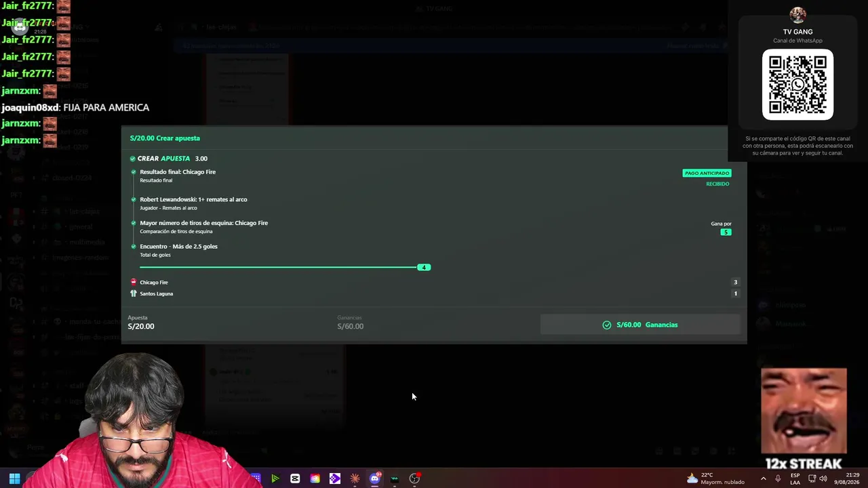Click the WhatsApp channel QR code

pyautogui.click(x=797, y=85)
